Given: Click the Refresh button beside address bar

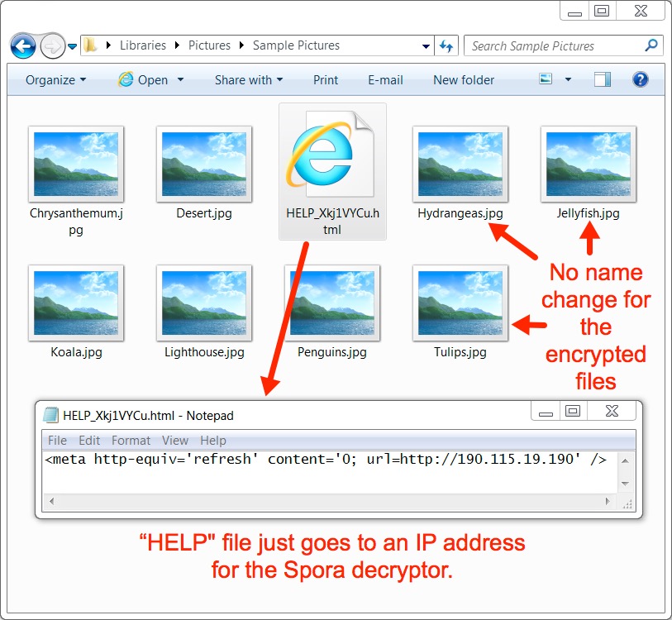Looking at the screenshot, I should [x=446, y=45].
